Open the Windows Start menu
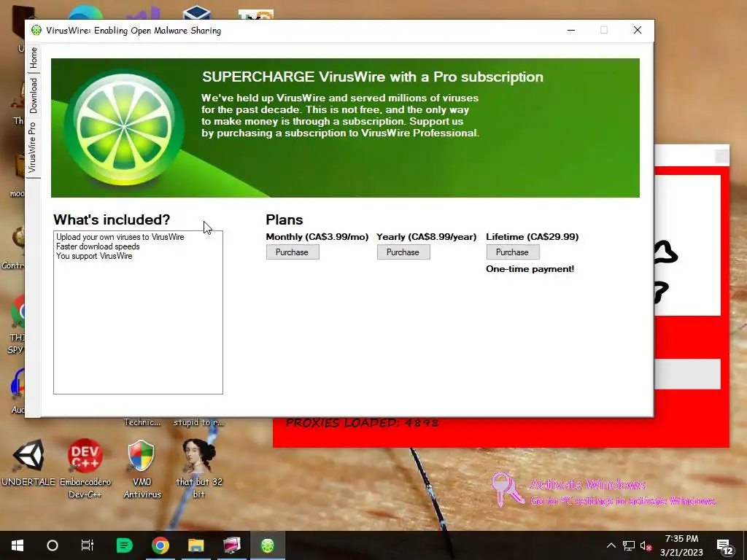 coord(18,545)
